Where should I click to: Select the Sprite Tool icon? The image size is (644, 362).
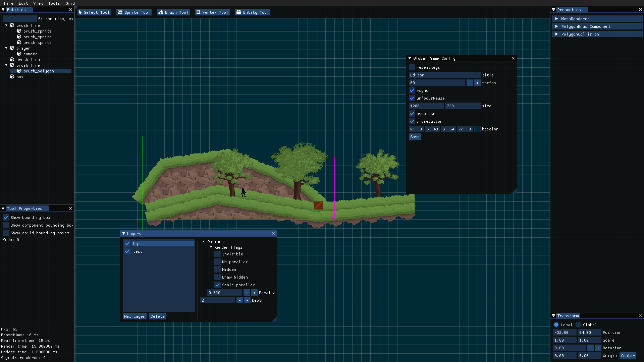120,12
